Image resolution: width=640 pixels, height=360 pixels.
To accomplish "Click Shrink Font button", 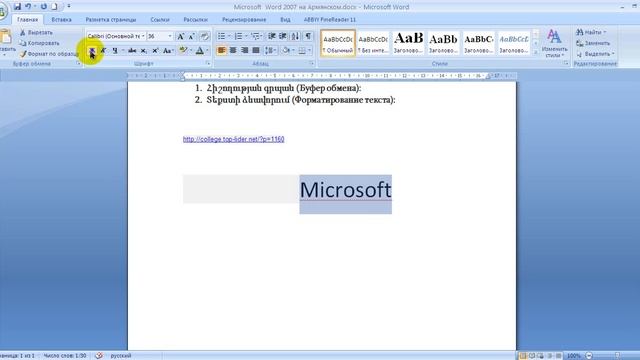I will pyautogui.click(x=191, y=36).
